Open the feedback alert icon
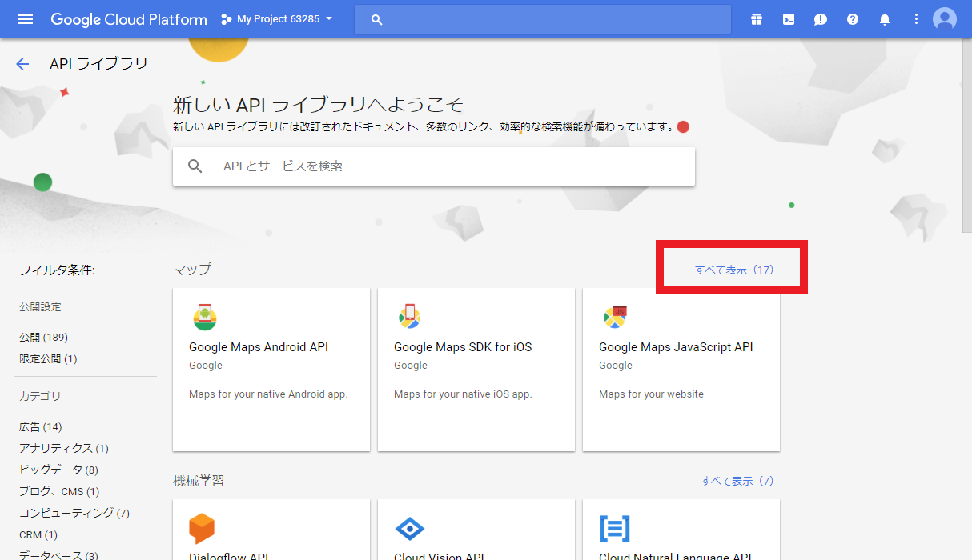 click(x=821, y=19)
